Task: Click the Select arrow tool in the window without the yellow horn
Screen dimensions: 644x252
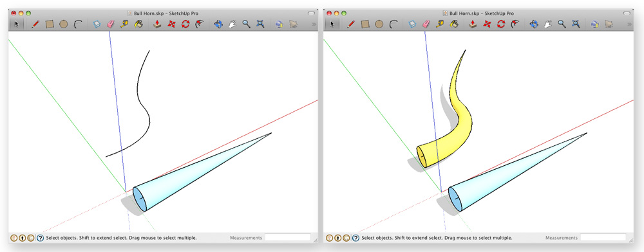Action: coord(17,24)
